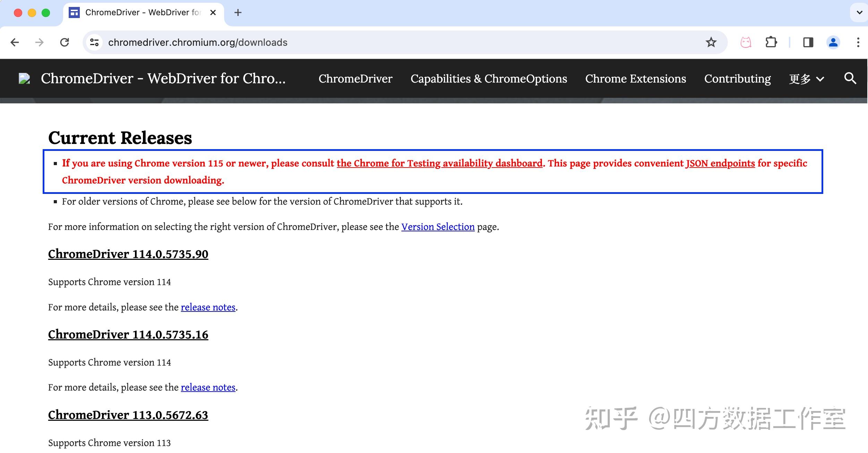Open ChromeDriver 114.0.5735.90 heading link
This screenshot has height=453, width=868.
(128, 254)
